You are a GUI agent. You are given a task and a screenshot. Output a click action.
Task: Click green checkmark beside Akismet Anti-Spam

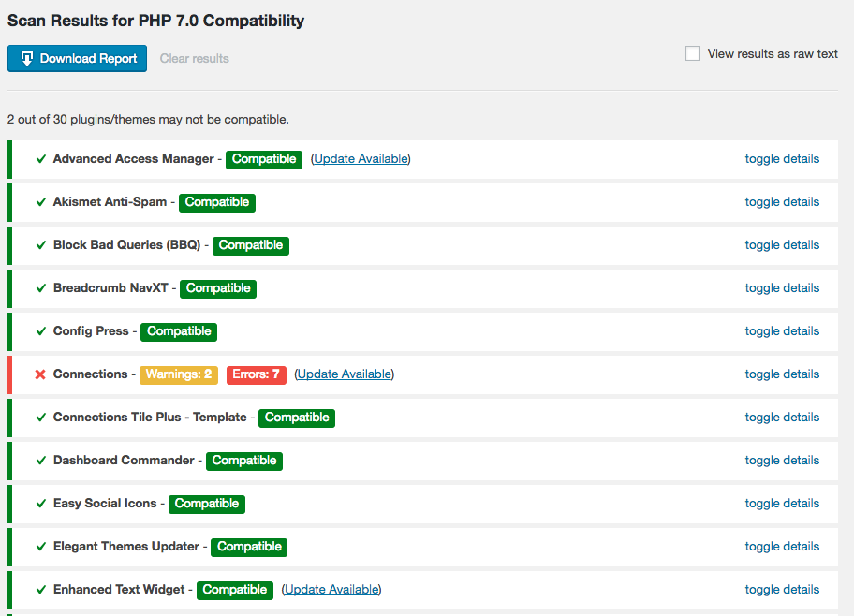(41, 202)
